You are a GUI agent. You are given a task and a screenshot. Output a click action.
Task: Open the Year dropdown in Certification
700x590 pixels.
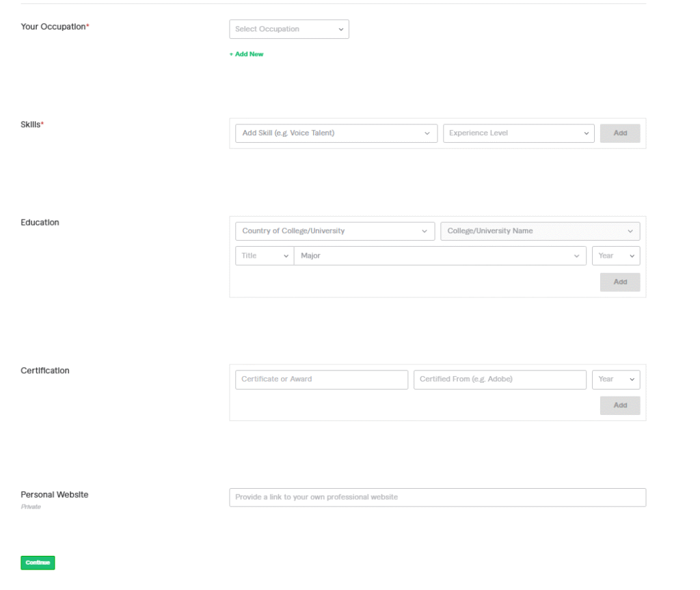615,379
